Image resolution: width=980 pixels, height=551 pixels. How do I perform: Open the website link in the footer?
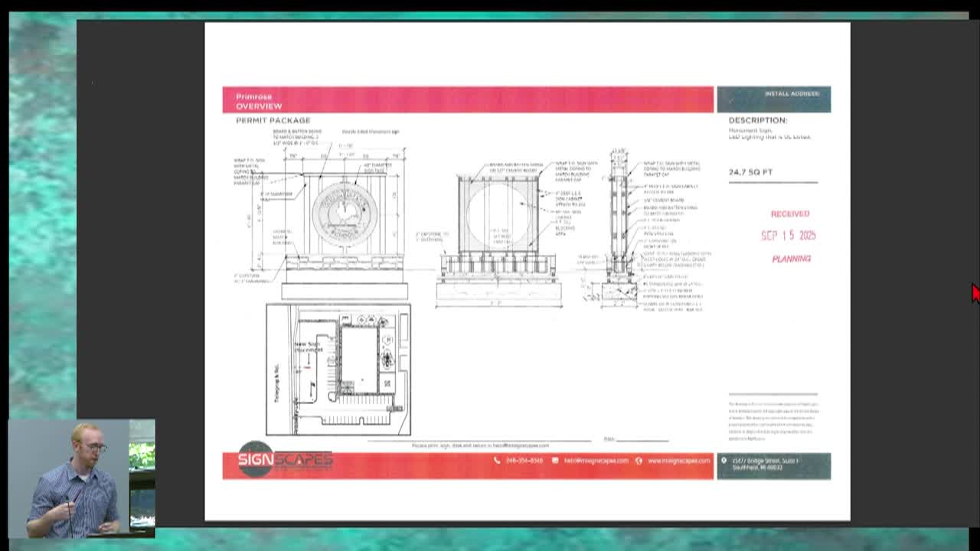click(678, 461)
